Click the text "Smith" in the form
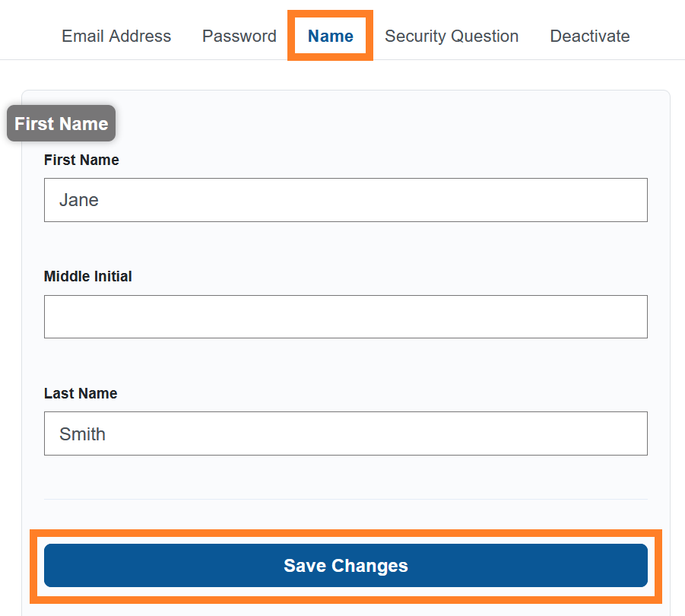The image size is (685, 616). coord(82,434)
